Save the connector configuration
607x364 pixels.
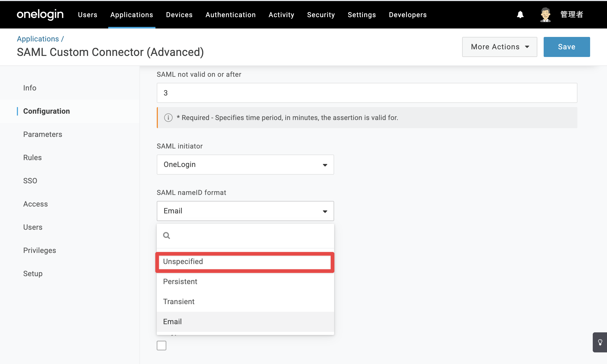(x=567, y=47)
